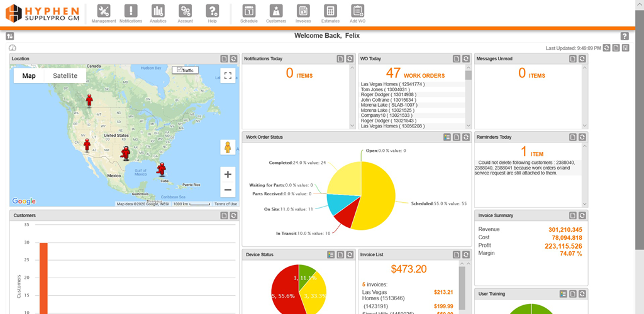Click the orange customers bar in chart
The width and height of the screenshot is (644, 314).
pyautogui.click(x=43, y=278)
